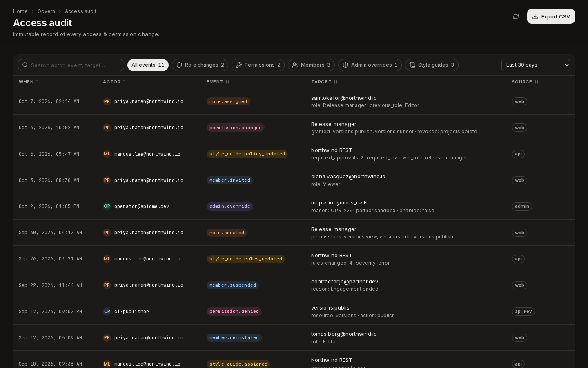
Task: Click the PR avatar in the role.created row
Action: (107, 233)
